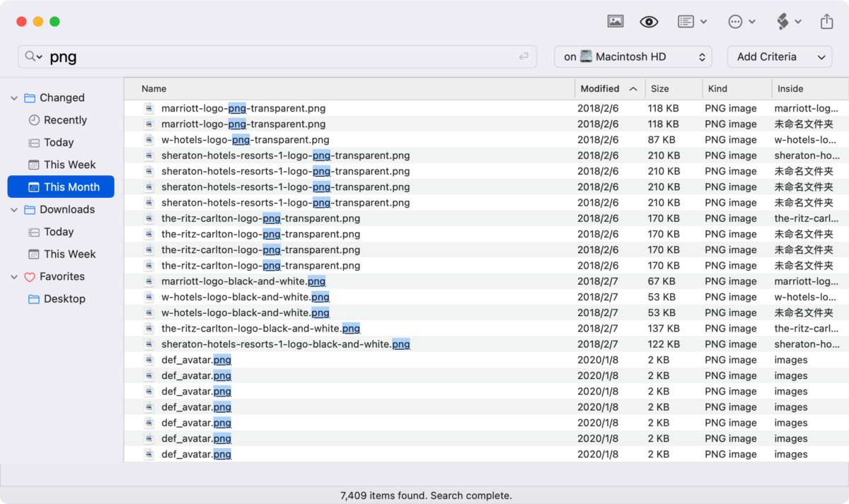The image size is (849, 504).
Task: Select This Week under Downloads
Action: [x=69, y=254]
